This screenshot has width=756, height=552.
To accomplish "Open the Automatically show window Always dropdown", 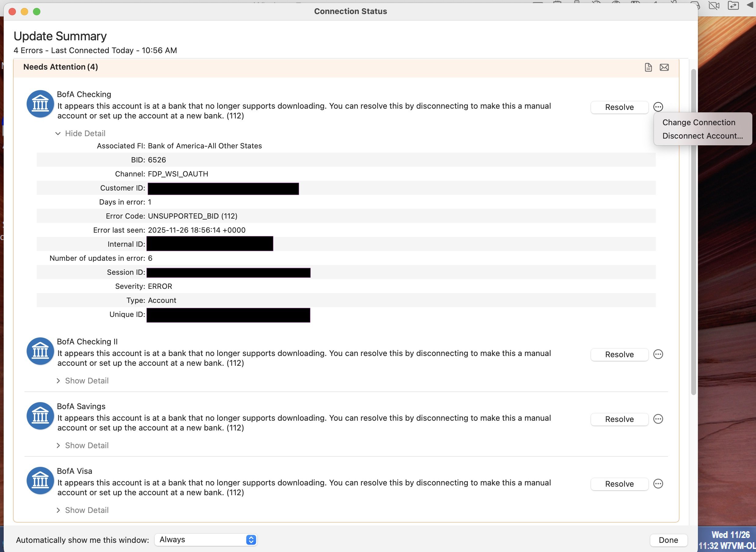I will 206,540.
